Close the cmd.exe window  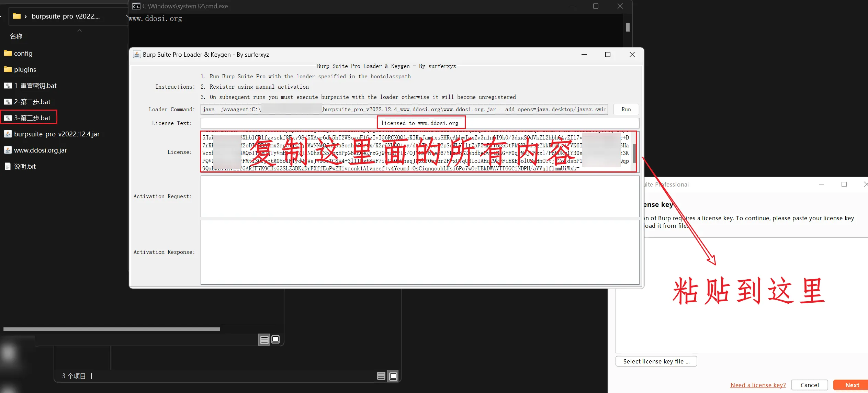tap(620, 6)
